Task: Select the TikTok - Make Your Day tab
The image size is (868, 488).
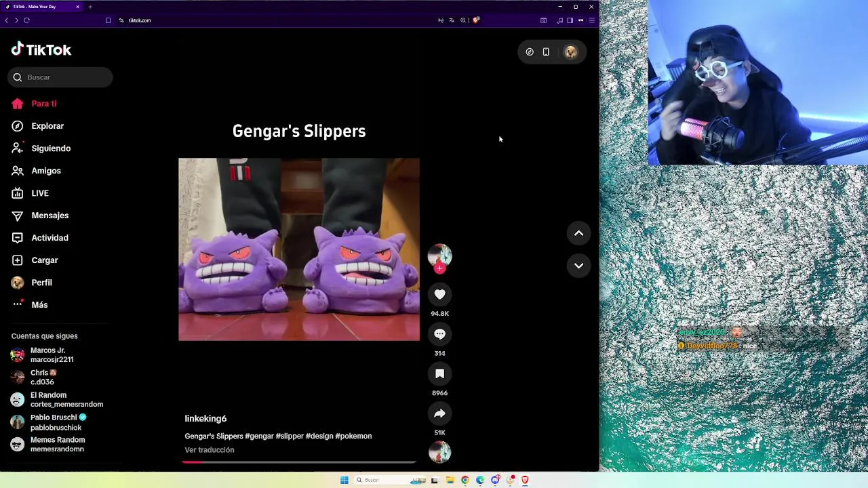Action: pyautogui.click(x=42, y=7)
